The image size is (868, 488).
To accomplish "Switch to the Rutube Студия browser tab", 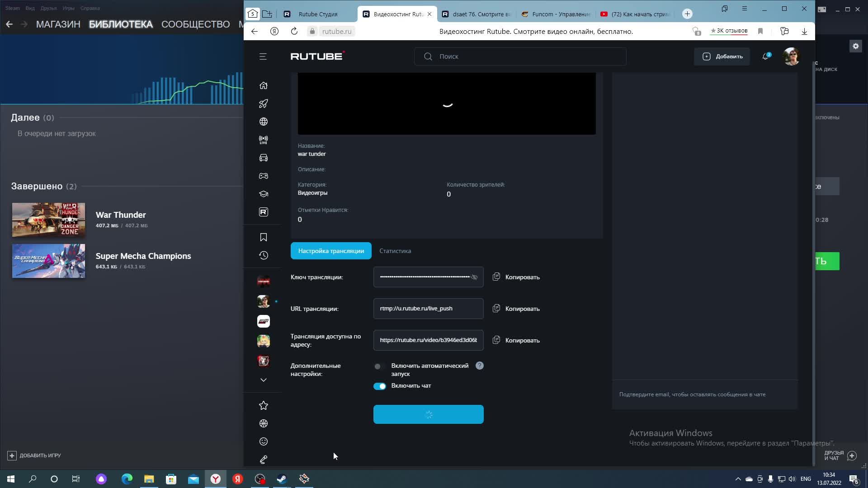I will tap(317, 14).
